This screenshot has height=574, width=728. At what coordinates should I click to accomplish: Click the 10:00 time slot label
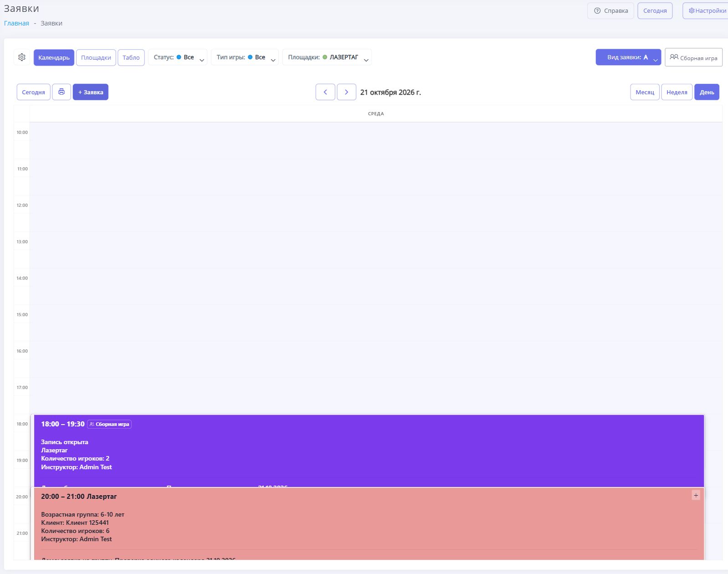[x=22, y=133]
